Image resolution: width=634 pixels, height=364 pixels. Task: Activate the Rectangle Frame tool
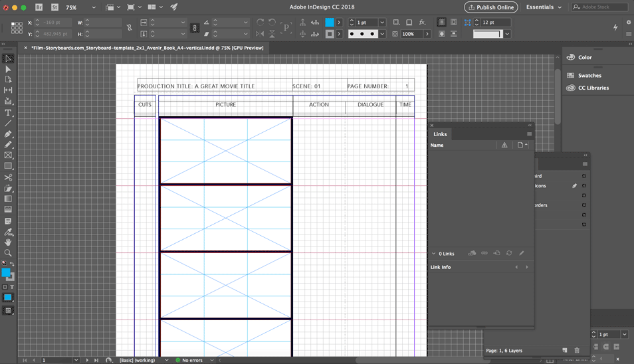pyautogui.click(x=8, y=155)
